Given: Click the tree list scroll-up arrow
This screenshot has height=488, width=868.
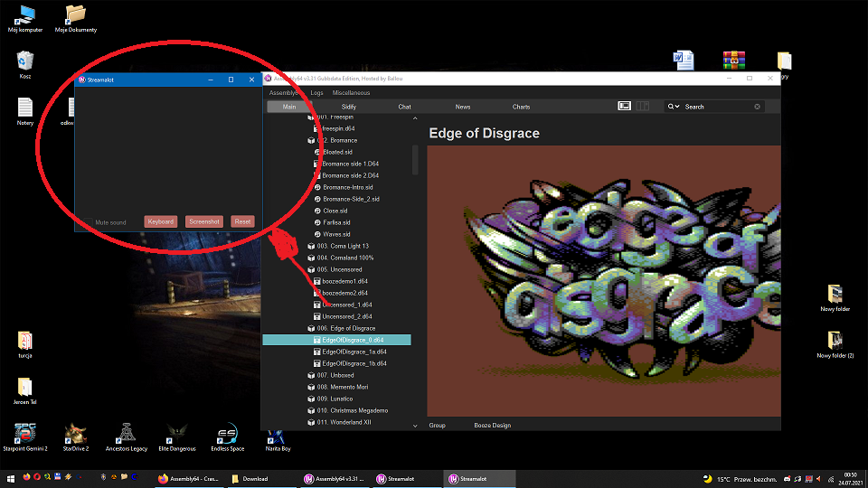Looking at the screenshot, I should (x=415, y=118).
